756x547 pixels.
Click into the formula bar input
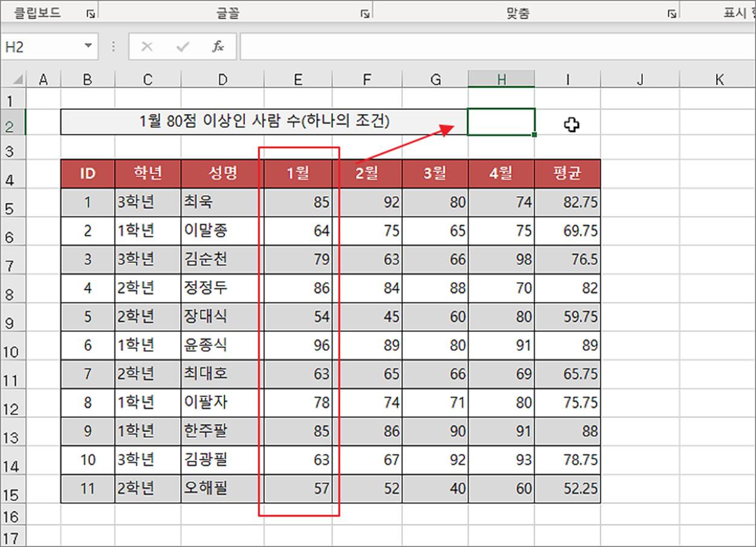tap(497, 47)
